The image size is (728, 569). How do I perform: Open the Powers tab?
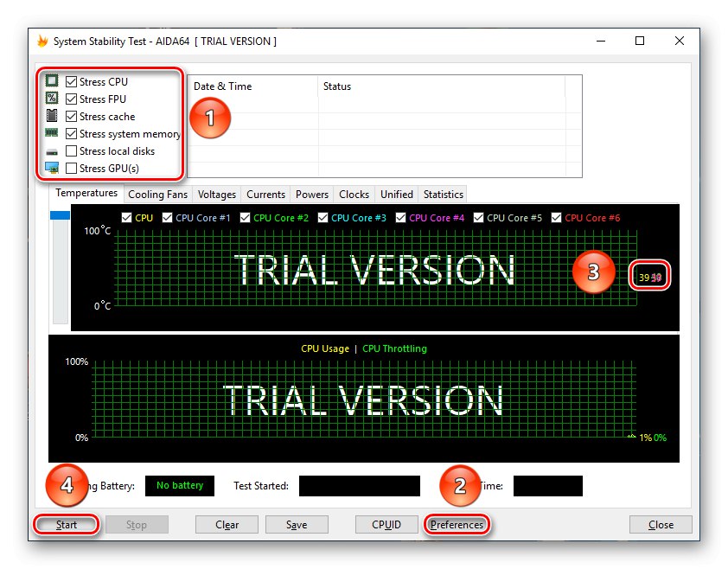(x=312, y=195)
